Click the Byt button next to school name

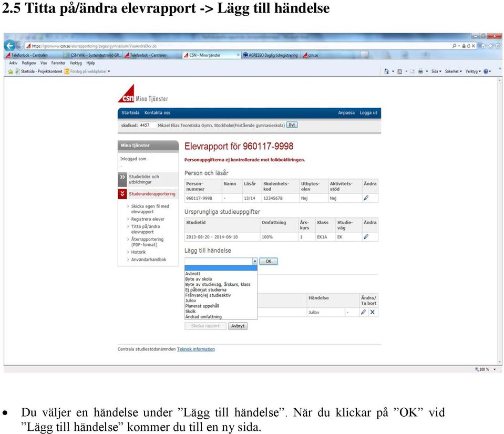click(292, 125)
